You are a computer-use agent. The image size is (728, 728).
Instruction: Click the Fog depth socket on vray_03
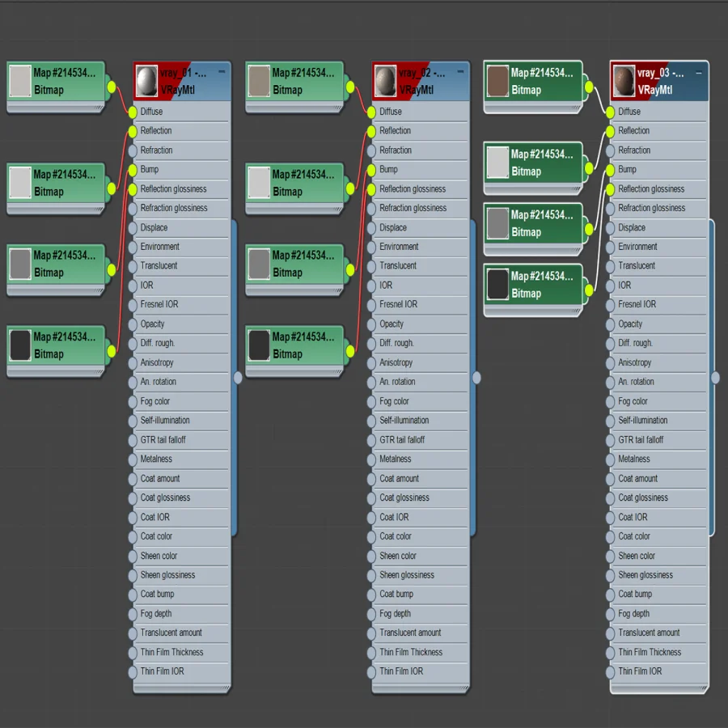610,614
